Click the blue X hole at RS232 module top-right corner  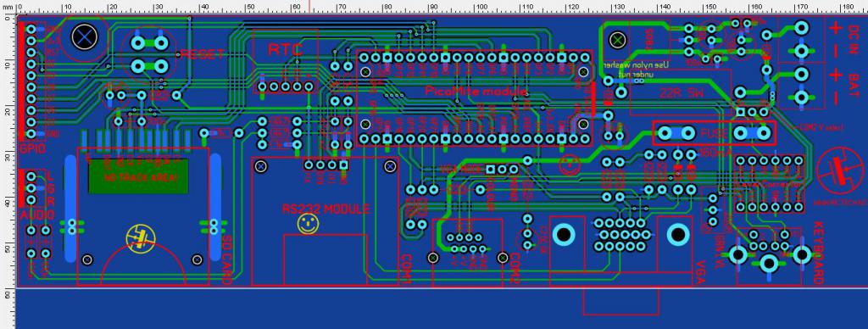pyautogui.click(x=390, y=164)
